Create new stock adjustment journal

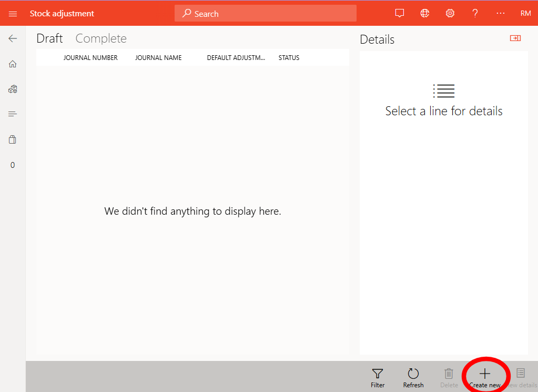click(x=485, y=377)
